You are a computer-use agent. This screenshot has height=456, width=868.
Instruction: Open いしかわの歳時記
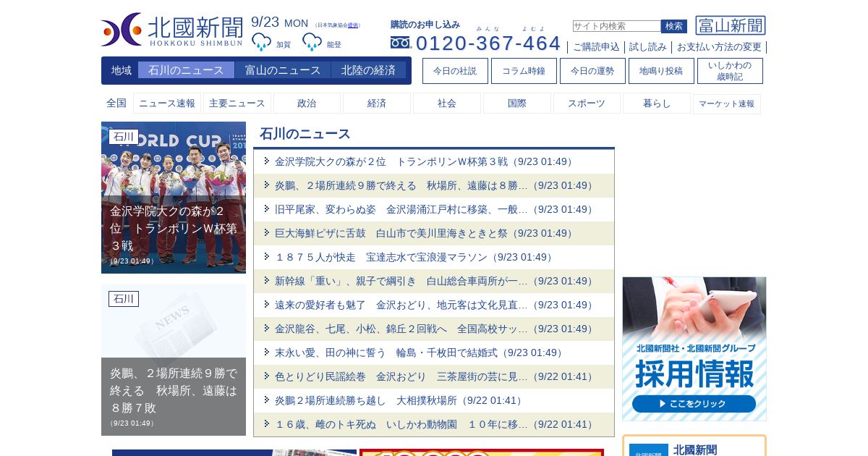click(x=730, y=71)
